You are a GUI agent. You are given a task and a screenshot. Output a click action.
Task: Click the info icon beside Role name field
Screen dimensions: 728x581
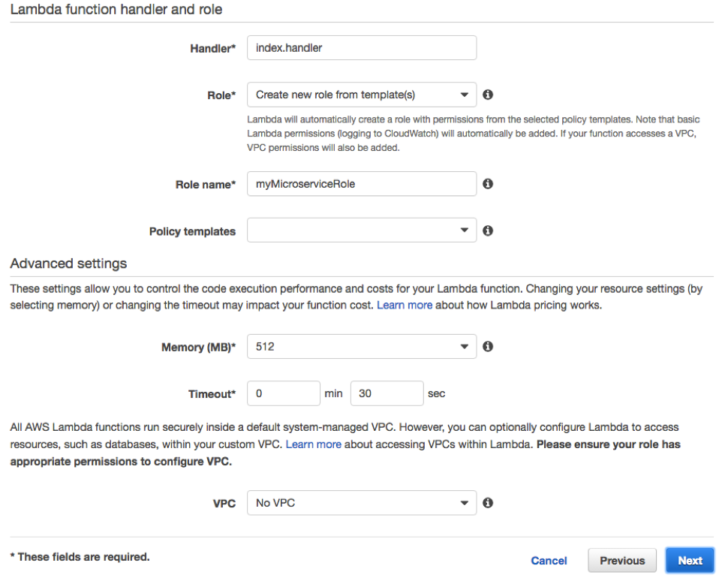pos(488,184)
